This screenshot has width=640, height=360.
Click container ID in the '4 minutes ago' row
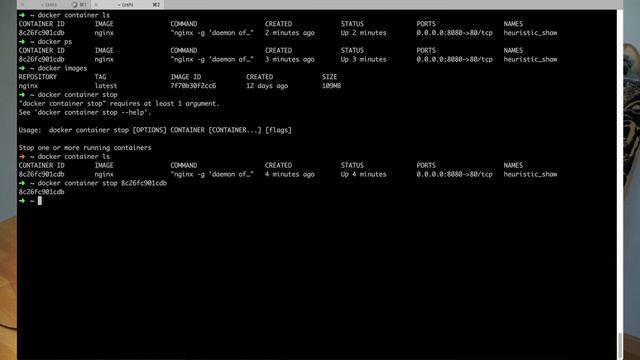41,174
